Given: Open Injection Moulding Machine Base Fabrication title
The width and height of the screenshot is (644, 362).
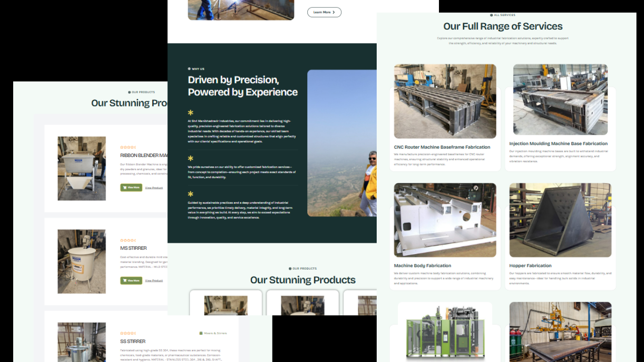Looking at the screenshot, I should tap(558, 144).
